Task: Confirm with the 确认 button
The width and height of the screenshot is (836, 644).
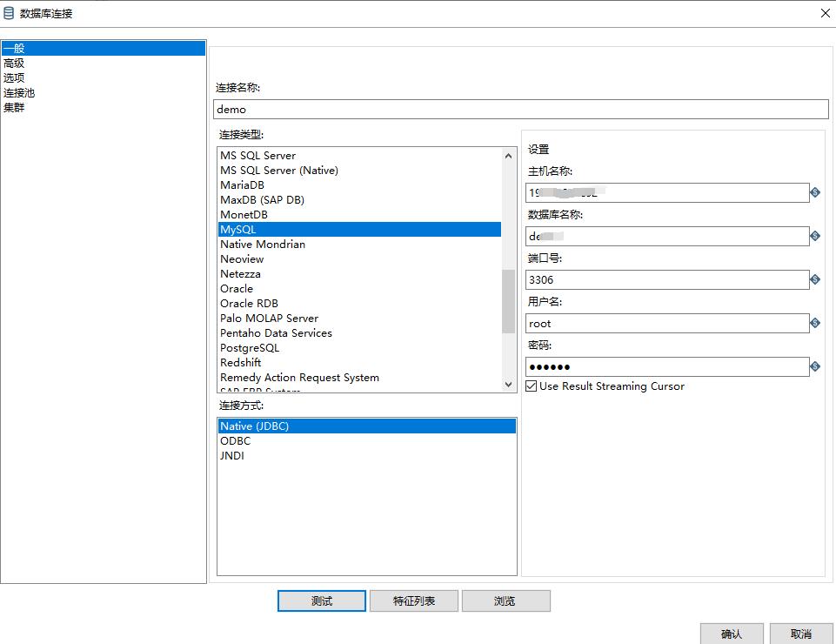Action: point(732,634)
